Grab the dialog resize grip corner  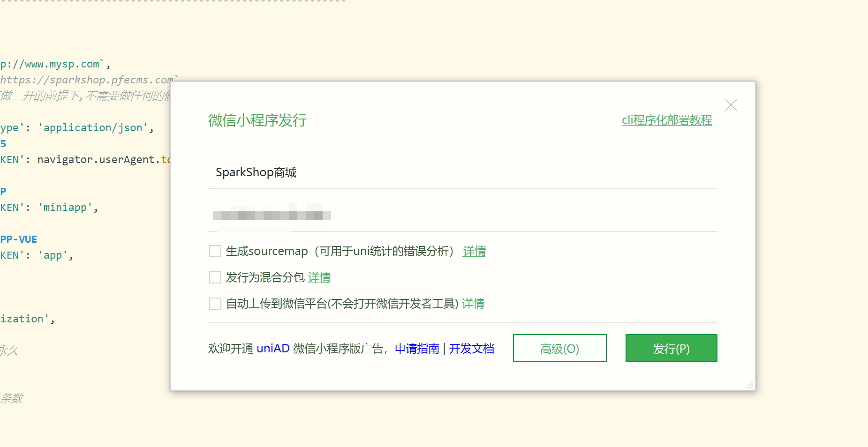(750, 385)
